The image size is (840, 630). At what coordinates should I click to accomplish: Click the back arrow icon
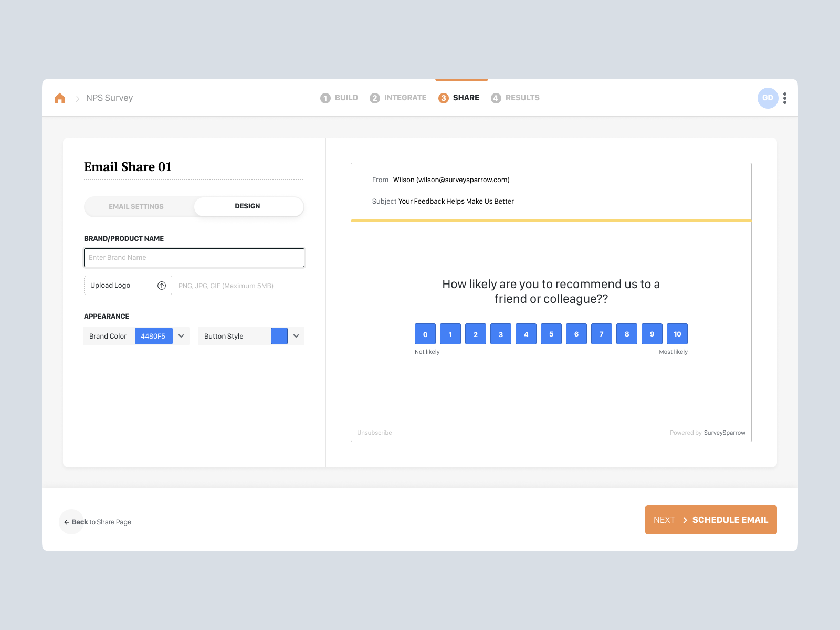(67, 522)
